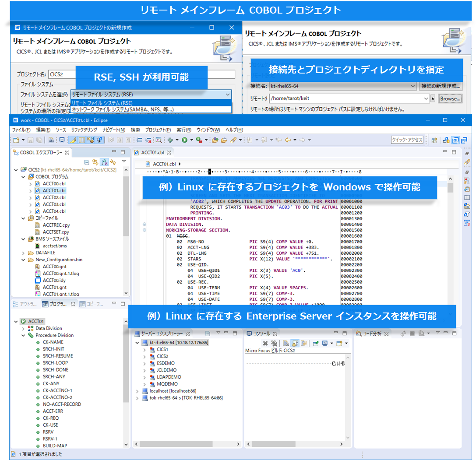Click the Remove Launch X icon in Console
This screenshot has height=460, width=476.
click(265, 343)
